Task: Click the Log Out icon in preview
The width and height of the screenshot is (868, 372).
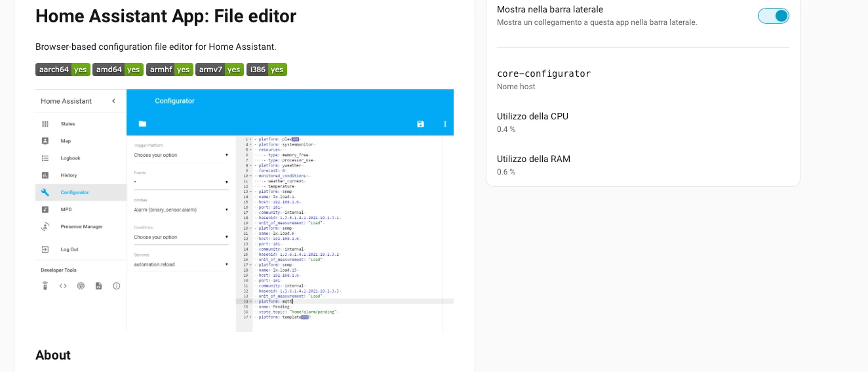Action: click(45, 249)
